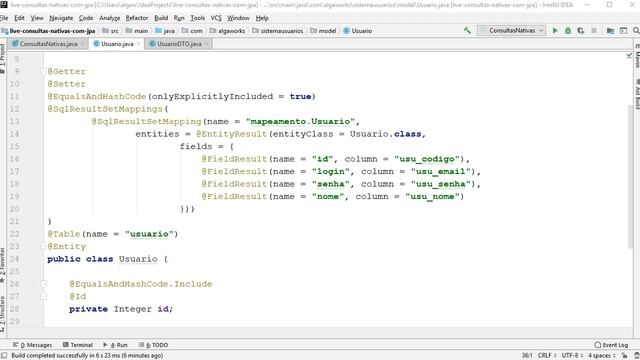
Task: Open the Run tool window
Action: tap(115, 345)
